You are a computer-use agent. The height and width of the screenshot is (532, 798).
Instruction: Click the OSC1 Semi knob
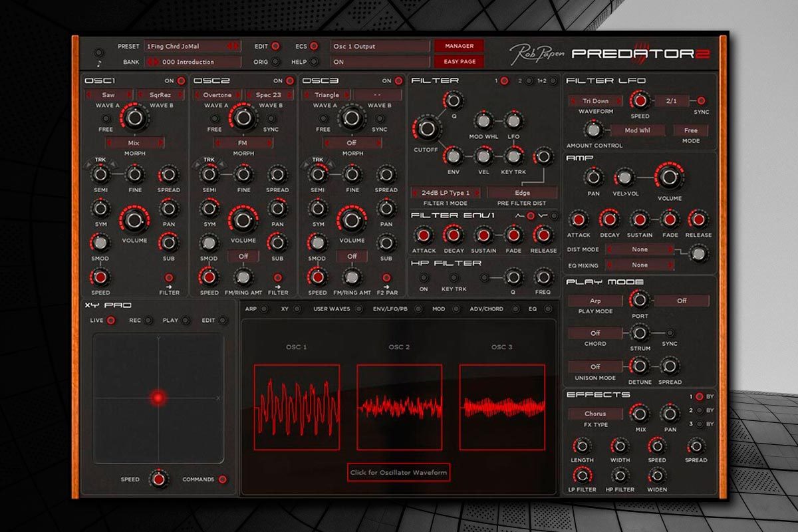tap(100, 174)
